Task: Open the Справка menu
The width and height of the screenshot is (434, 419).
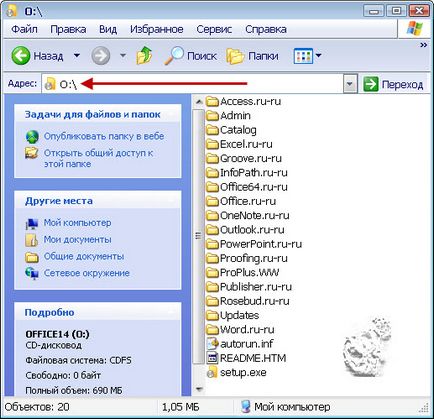Action: [x=266, y=29]
